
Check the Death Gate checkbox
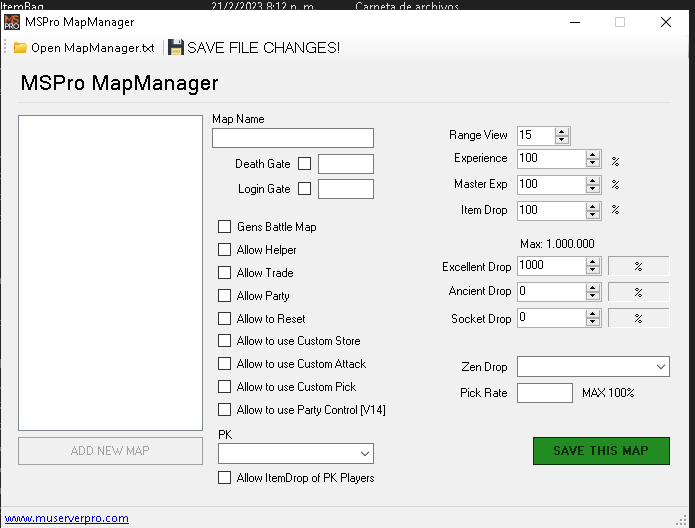click(x=305, y=164)
